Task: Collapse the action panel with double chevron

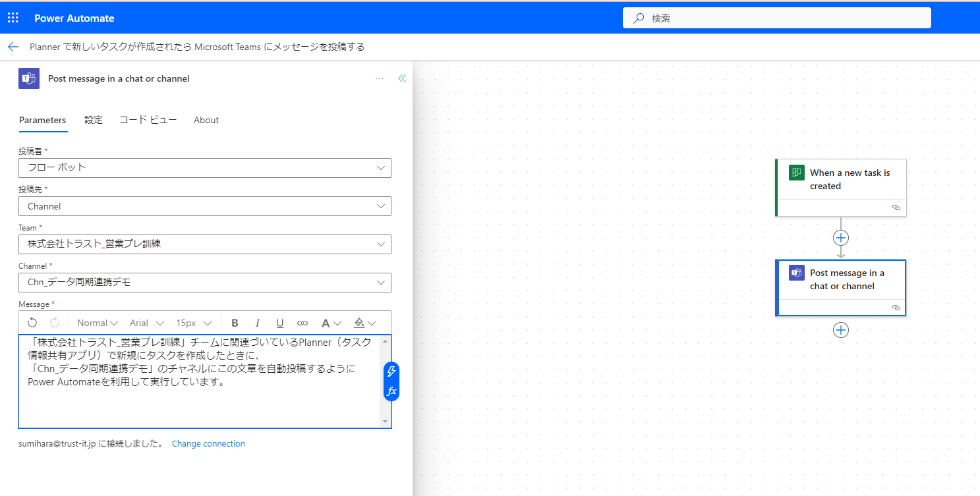Action: click(402, 78)
